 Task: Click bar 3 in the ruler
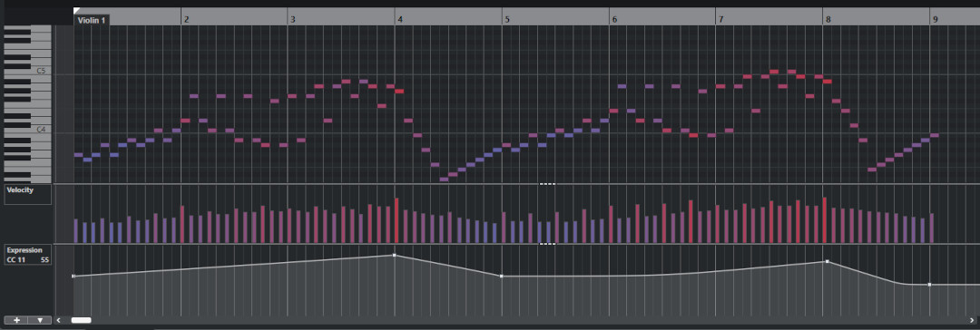292,19
